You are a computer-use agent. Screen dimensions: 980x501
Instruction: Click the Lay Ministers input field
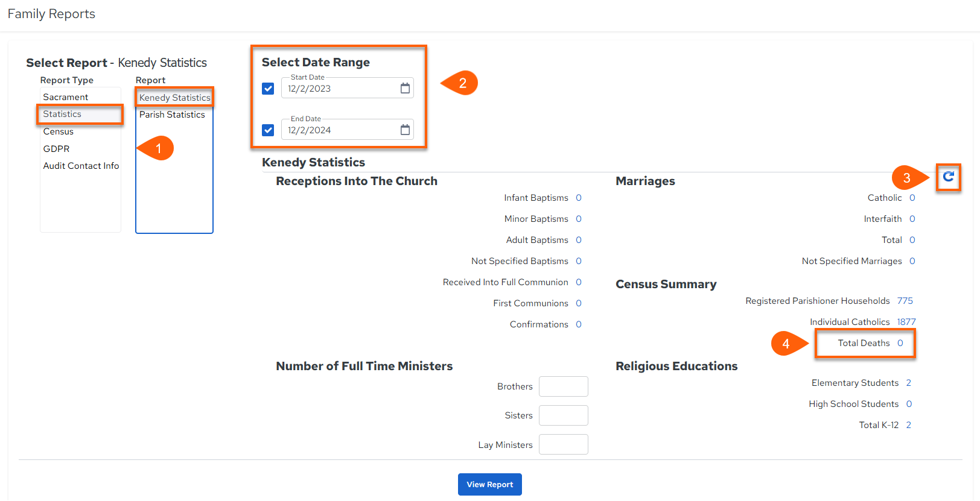pyautogui.click(x=564, y=444)
